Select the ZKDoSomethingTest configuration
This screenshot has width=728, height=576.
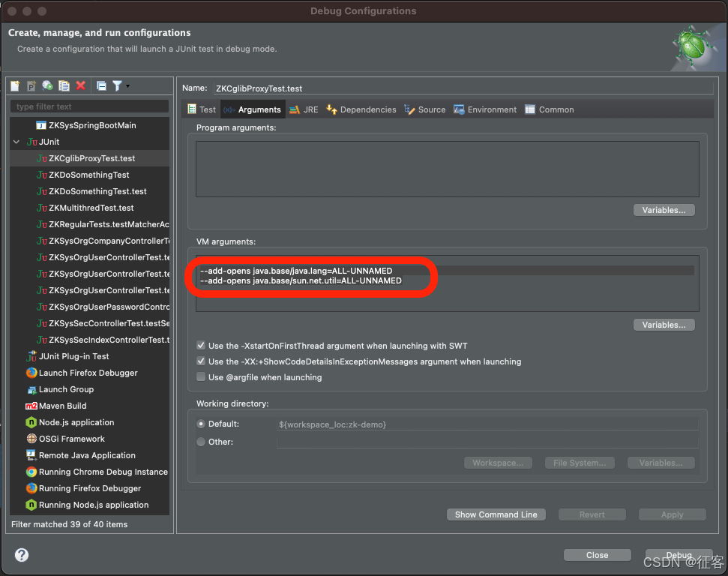tap(89, 175)
